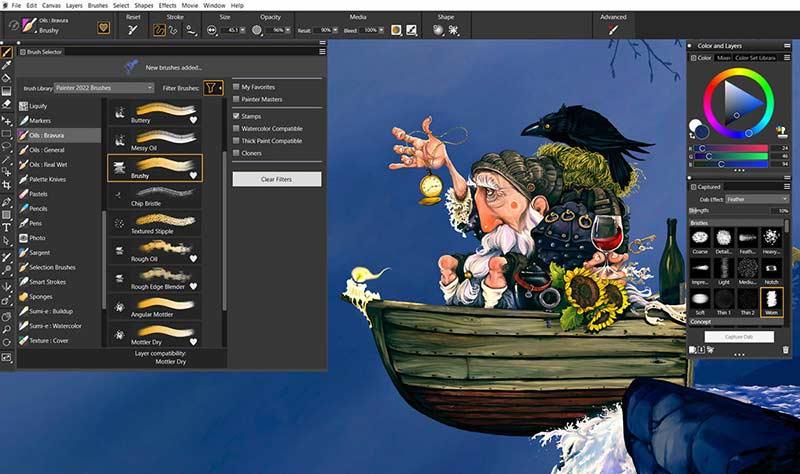
Task: Select the Oils : General category
Action: [x=59, y=150]
